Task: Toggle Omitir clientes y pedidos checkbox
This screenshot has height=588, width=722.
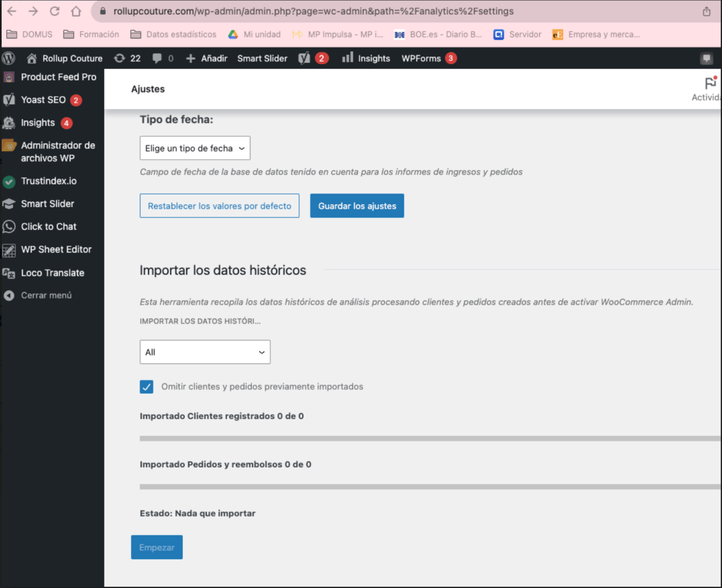Action: coord(146,387)
